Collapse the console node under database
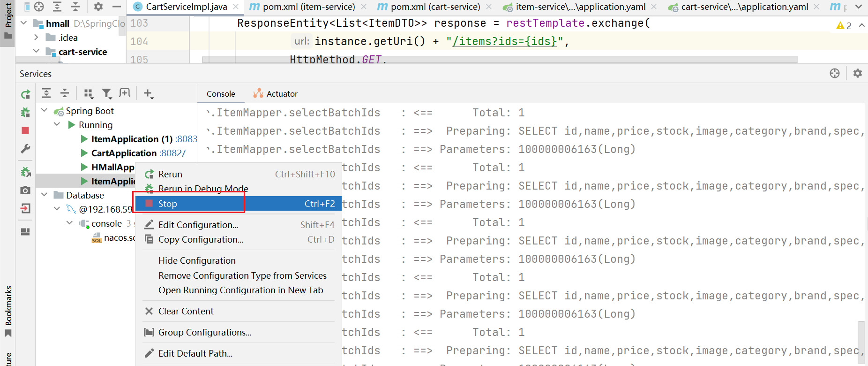 pyautogui.click(x=70, y=223)
